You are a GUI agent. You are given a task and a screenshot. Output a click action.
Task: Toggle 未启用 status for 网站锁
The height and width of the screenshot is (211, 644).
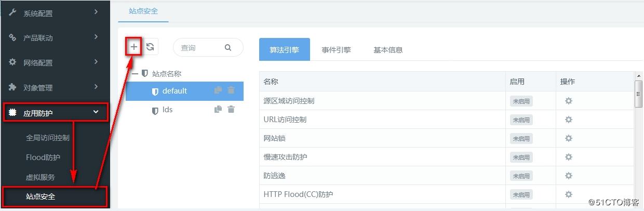pos(521,139)
